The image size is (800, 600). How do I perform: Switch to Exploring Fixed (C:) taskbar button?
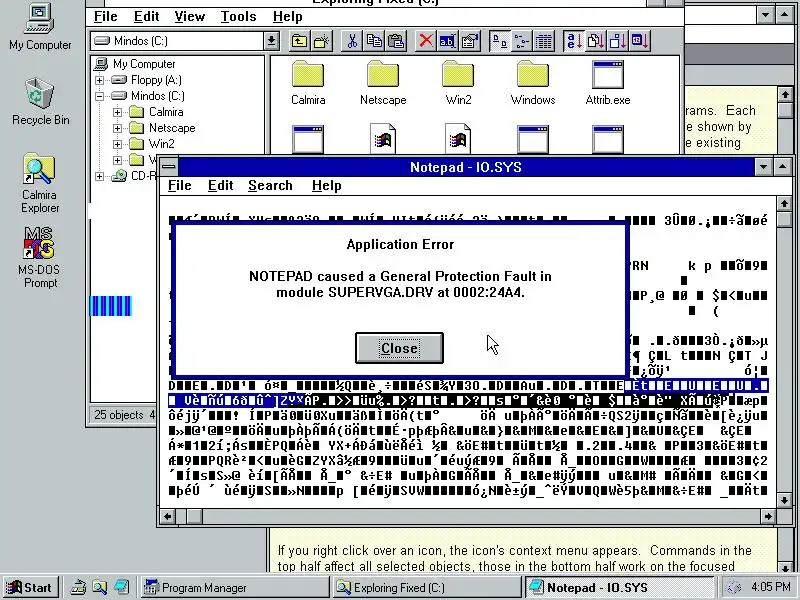click(x=427, y=588)
